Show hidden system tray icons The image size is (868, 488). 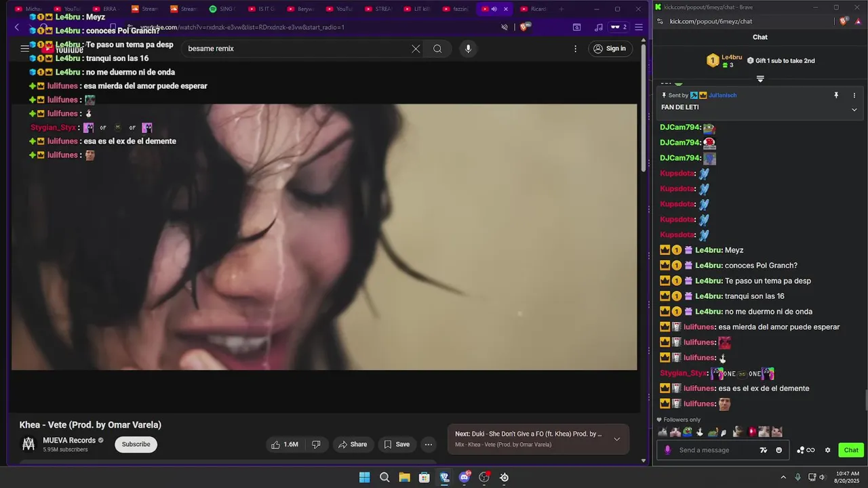pyautogui.click(x=783, y=477)
